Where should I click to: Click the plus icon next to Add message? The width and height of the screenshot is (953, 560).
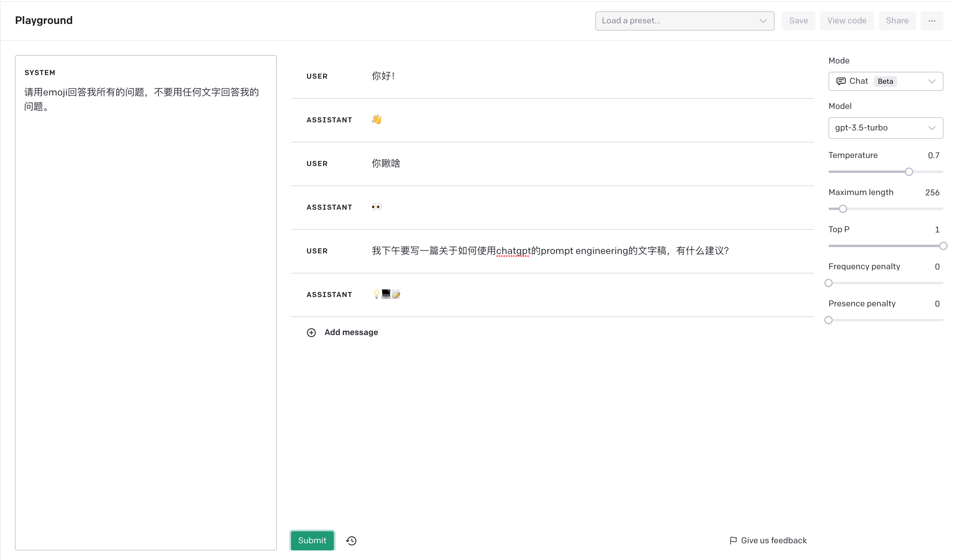click(311, 332)
